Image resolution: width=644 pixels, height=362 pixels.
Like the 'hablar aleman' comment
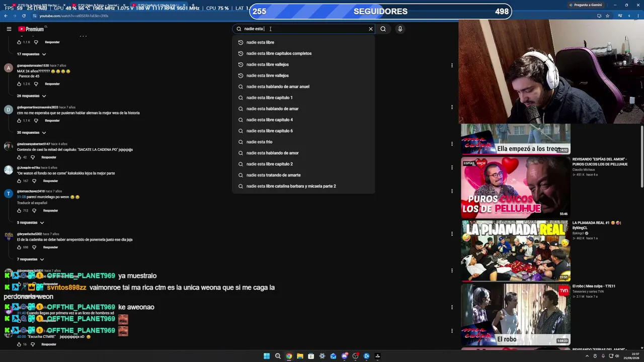coord(20,121)
